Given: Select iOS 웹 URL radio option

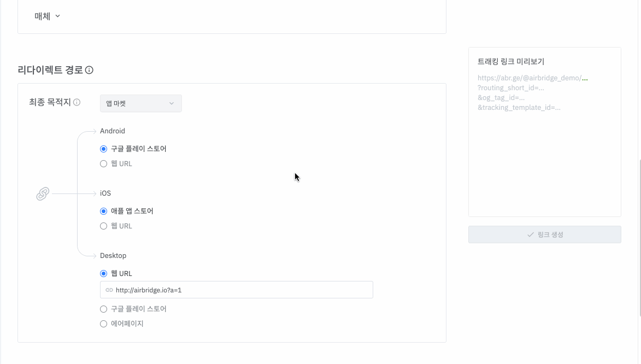Looking at the screenshot, I should click(x=103, y=226).
